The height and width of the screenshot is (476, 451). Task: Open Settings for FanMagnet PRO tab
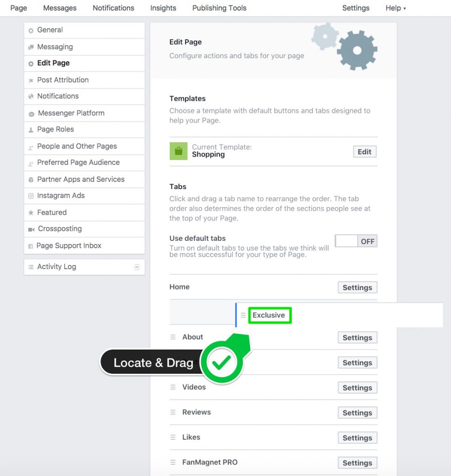tap(358, 463)
